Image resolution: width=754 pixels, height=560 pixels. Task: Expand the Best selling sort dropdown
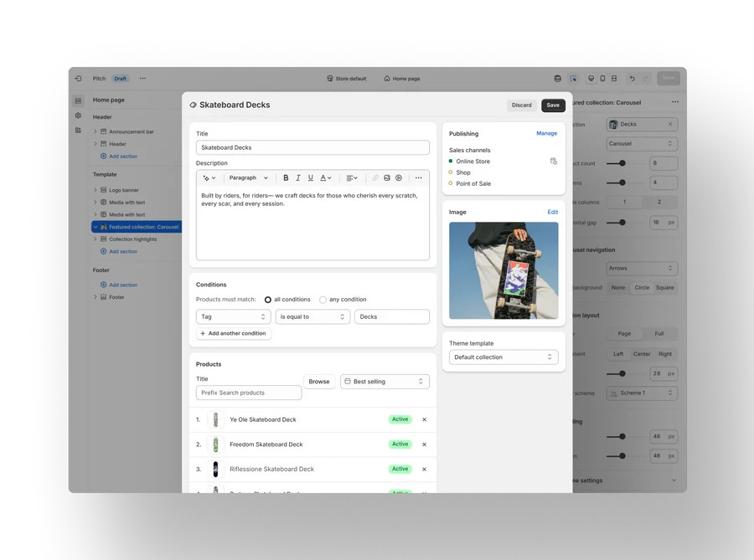(385, 382)
